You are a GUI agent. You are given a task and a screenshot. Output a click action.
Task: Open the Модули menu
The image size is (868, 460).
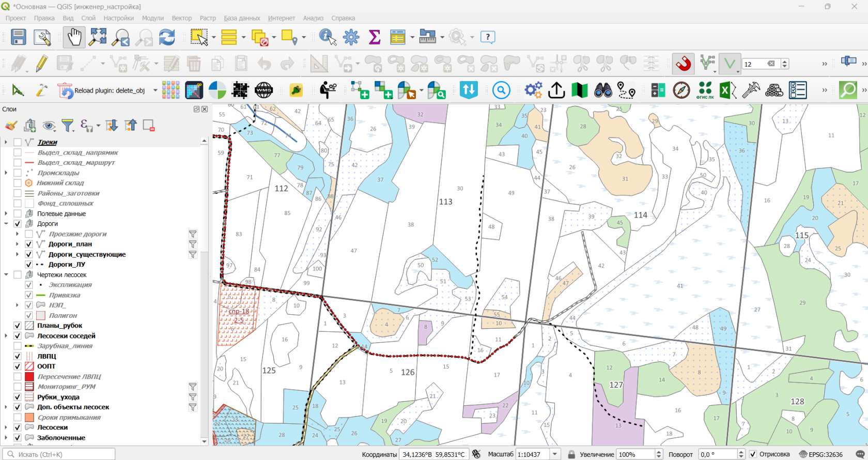153,18
